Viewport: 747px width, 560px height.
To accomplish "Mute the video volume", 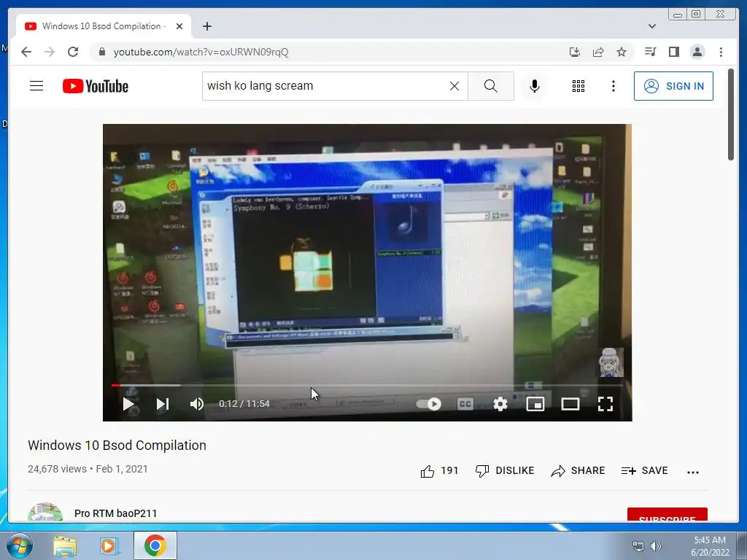I will pyautogui.click(x=197, y=404).
